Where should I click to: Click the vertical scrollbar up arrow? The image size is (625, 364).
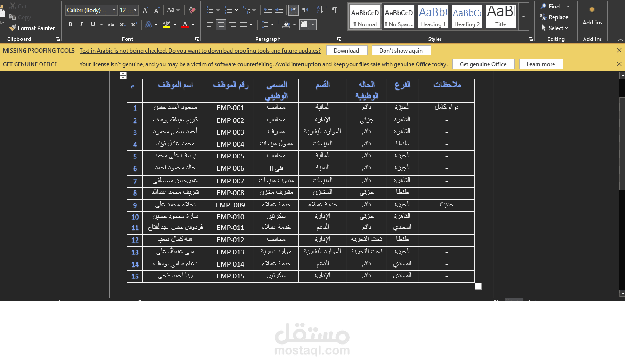click(x=622, y=75)
